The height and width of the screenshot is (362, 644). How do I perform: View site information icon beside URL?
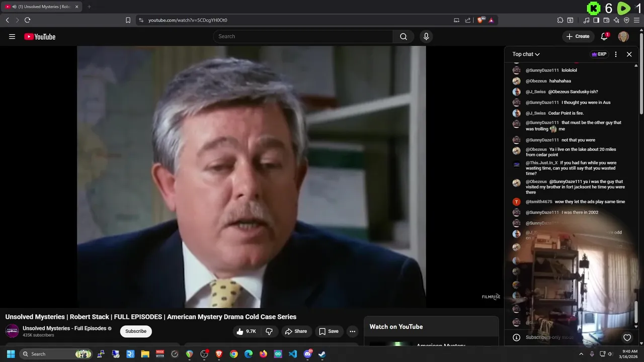pyautogui.click(x=141, y=20)
